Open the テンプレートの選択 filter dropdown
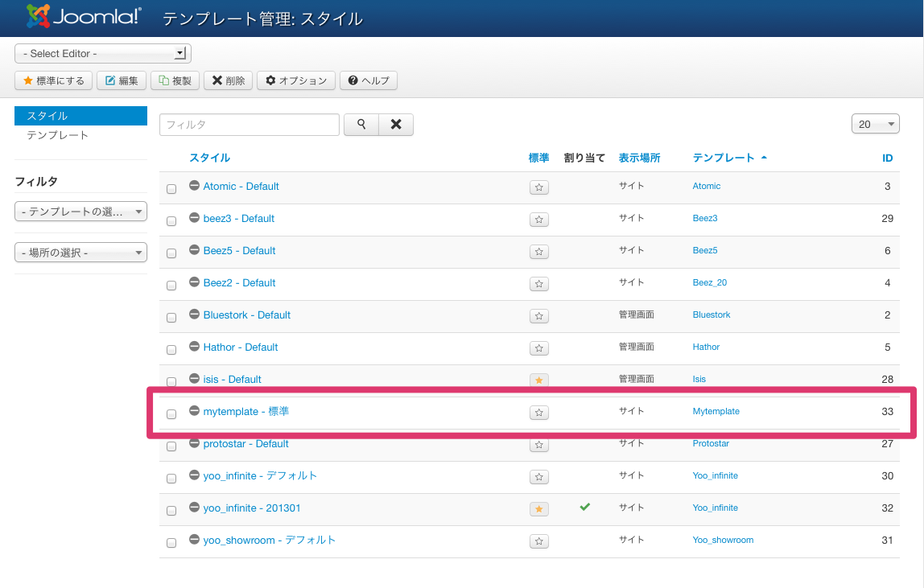Viewport: 924px width, 588px height. [x=80, y=212]
